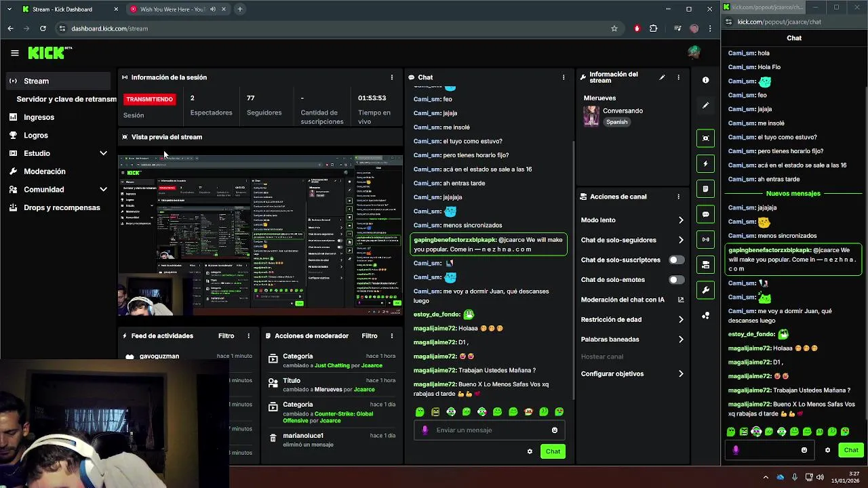Screen dimensions: 868x488
Task: Open the user avatar menu in the dashboard header
Action: click(693, 52)
